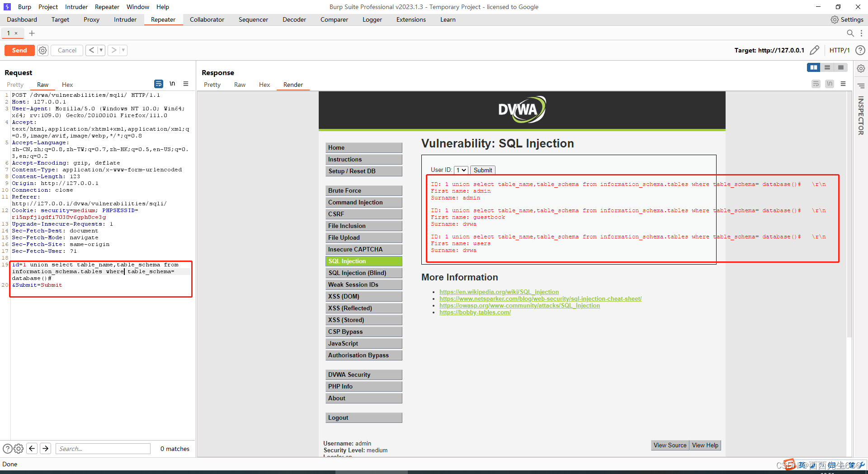868x474 pixels.
Task: Toggle inspector panel layout lines icon
Action: pos(861,85)
